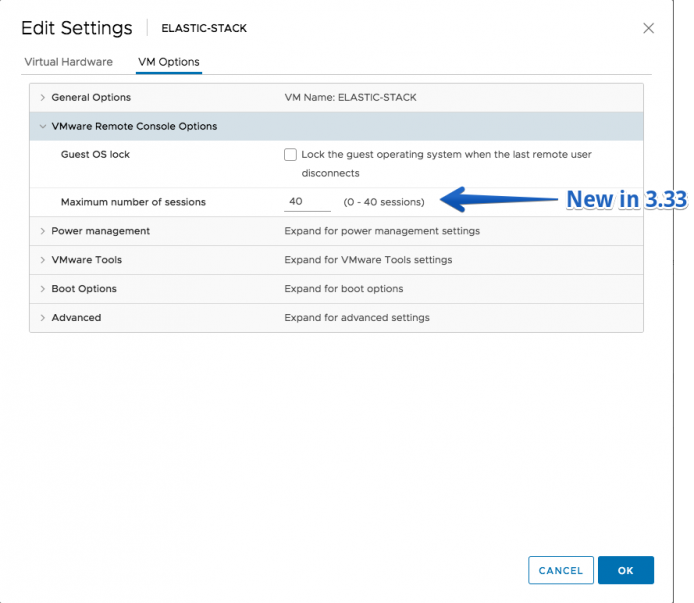Close the Edit Settings dialog with the X icon
The image size is (694, 603).
click(x=648, y=28)
